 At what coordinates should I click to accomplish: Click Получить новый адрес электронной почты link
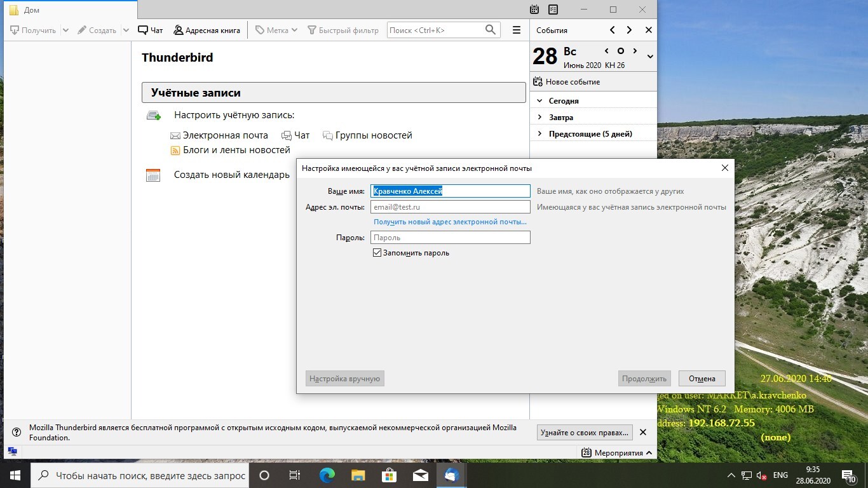tap(450, 222)
